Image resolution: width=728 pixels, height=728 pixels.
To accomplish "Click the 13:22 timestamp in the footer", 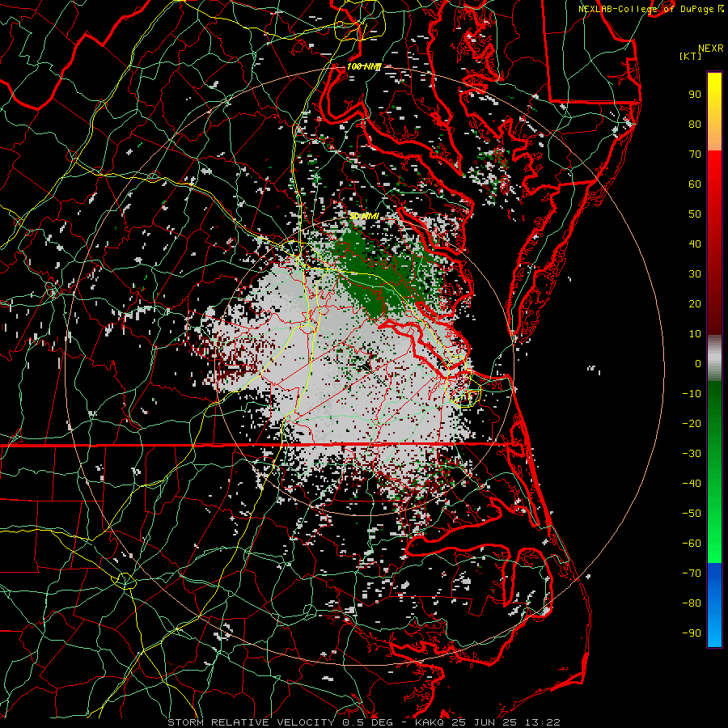I will 542,722.
